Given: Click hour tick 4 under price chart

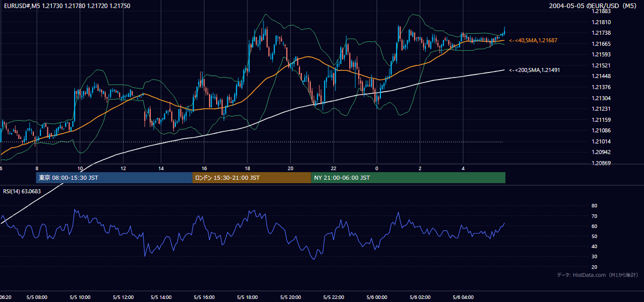Looking at the screenshot, I should (x=463, y=168).
